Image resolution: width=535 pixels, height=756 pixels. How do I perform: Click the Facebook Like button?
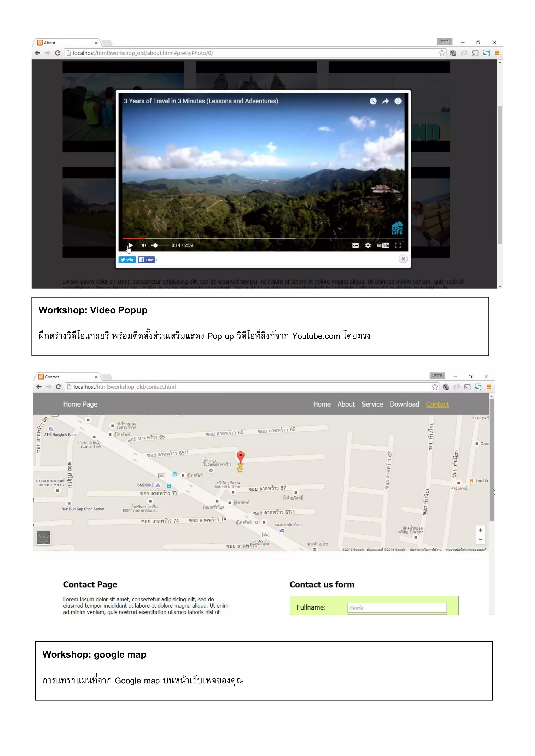(146, 260)
